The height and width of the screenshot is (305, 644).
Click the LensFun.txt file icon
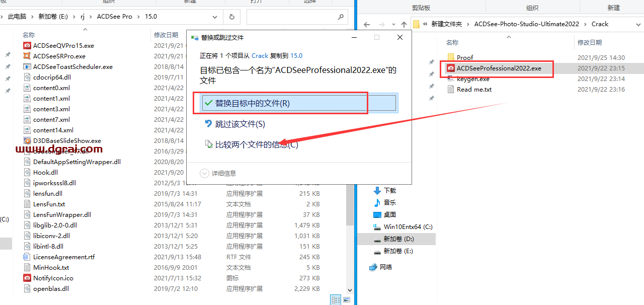27,204
